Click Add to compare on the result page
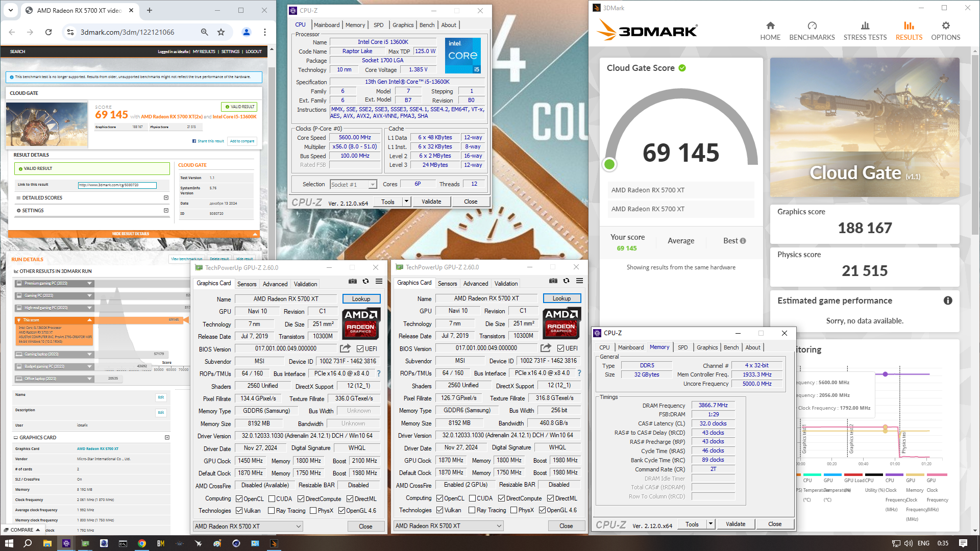Viewport: 980px width, 551px height. click(x=242, y=141)
